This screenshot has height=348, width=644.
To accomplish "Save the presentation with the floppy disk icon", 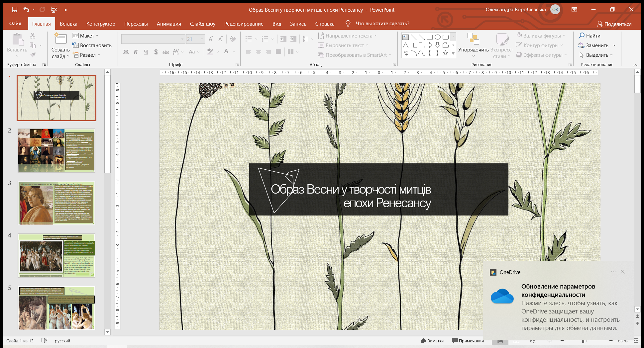I will pos(14,10).
